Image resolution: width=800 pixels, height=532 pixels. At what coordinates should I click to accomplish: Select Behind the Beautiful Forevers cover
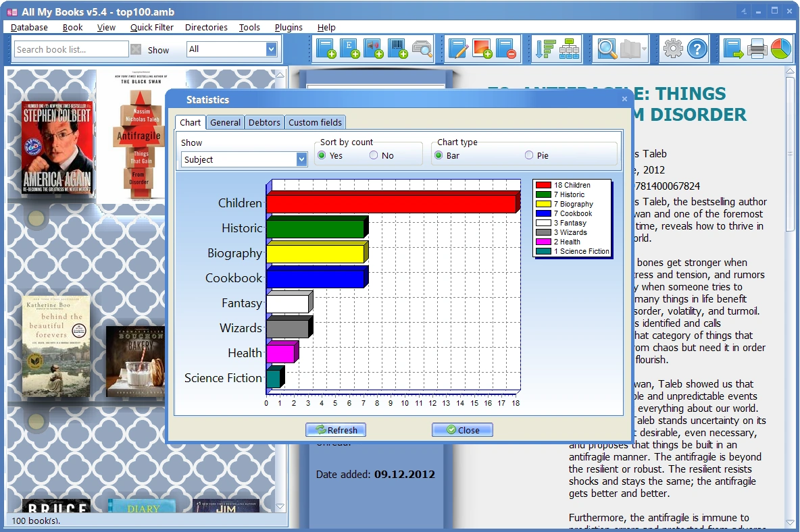coord(56,346)
